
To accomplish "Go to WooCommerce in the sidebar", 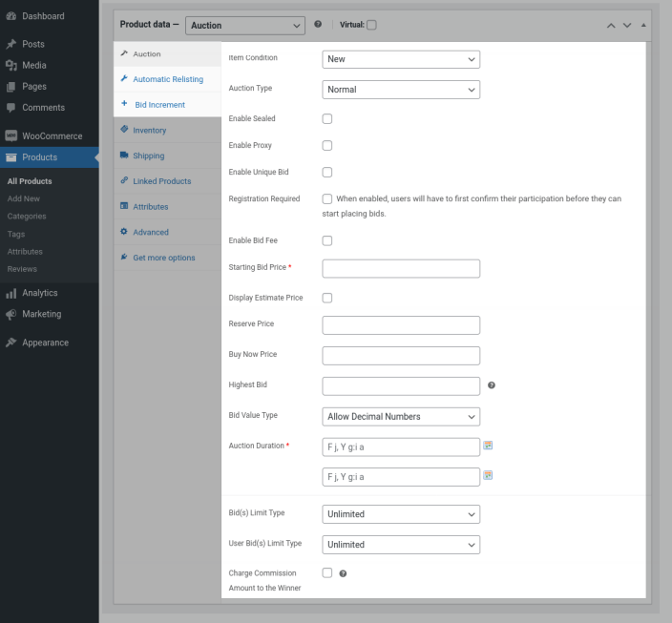I will [x=52, y=135].
